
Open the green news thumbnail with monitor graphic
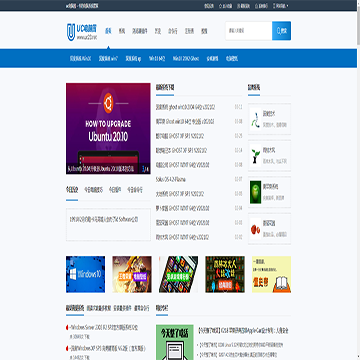point(175,342)
